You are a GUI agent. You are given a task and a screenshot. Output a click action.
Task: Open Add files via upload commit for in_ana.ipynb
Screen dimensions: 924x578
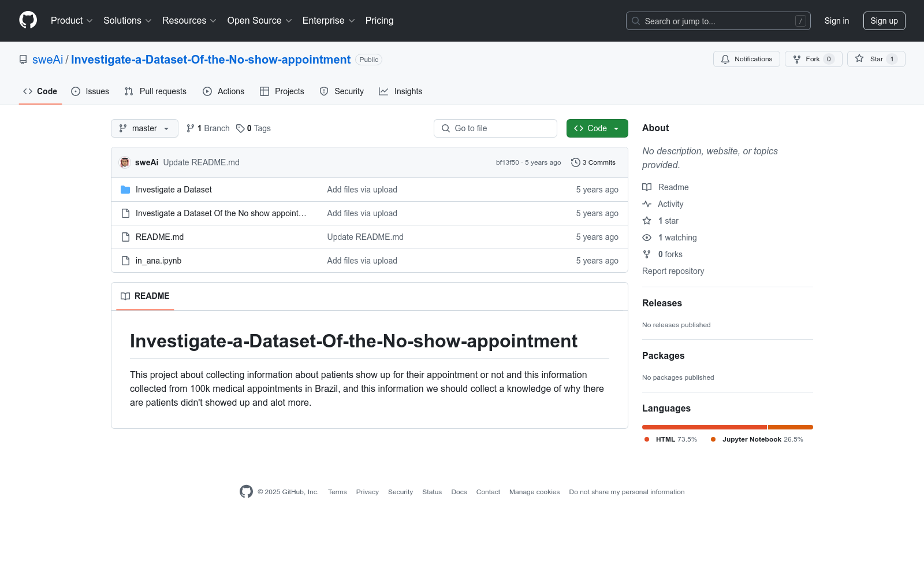coord(362,261)
